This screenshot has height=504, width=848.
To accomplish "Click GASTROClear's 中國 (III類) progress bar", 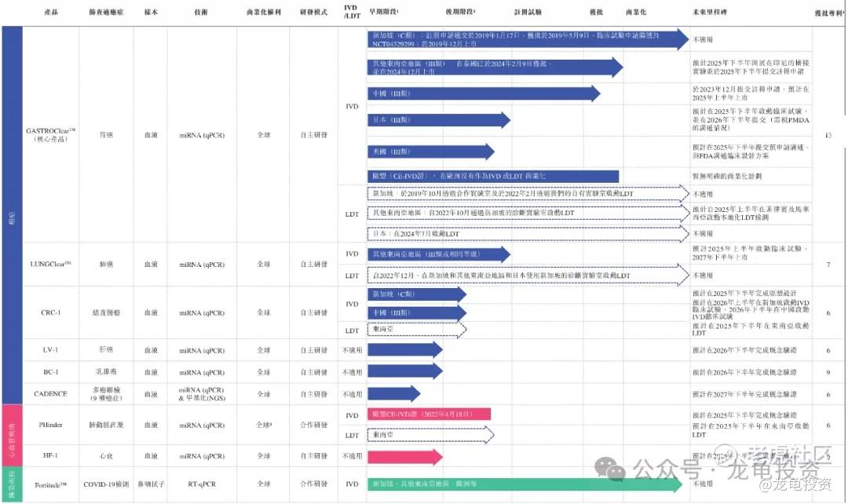I will (x=484, y=93).
